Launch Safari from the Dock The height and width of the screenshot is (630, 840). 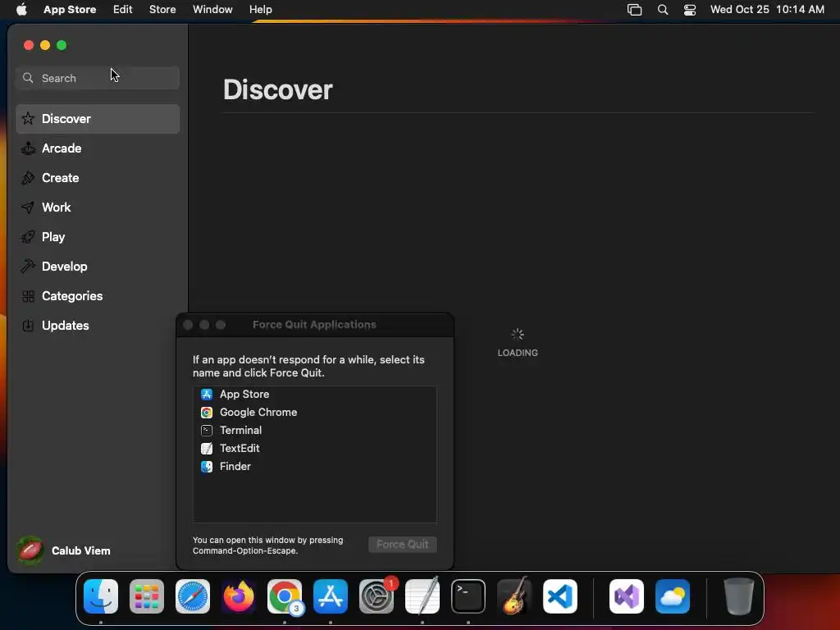pyautogui.click(x=193, y=596)
